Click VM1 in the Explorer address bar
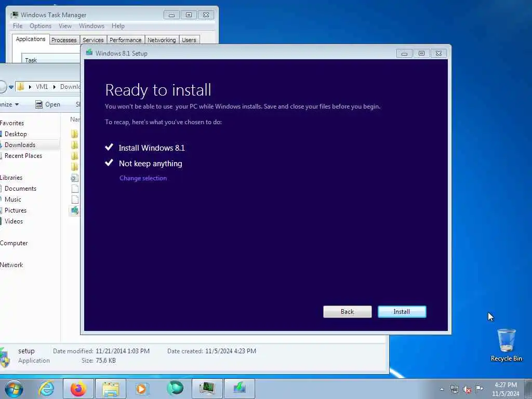 coord(42,87)
